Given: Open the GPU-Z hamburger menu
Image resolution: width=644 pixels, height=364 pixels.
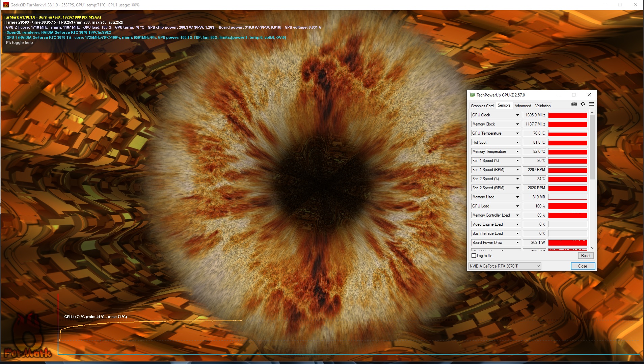Looking at the screenshot, I should click(x=591, y=104).
